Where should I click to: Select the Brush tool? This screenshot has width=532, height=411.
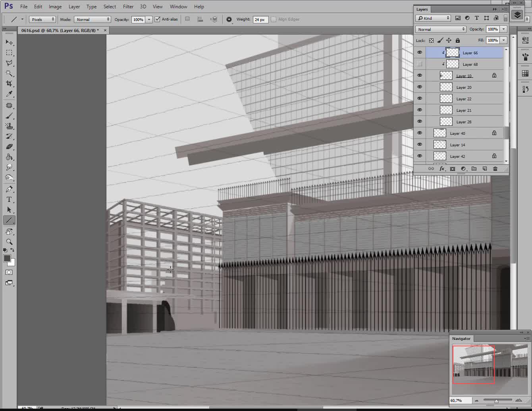coord(9,116)
